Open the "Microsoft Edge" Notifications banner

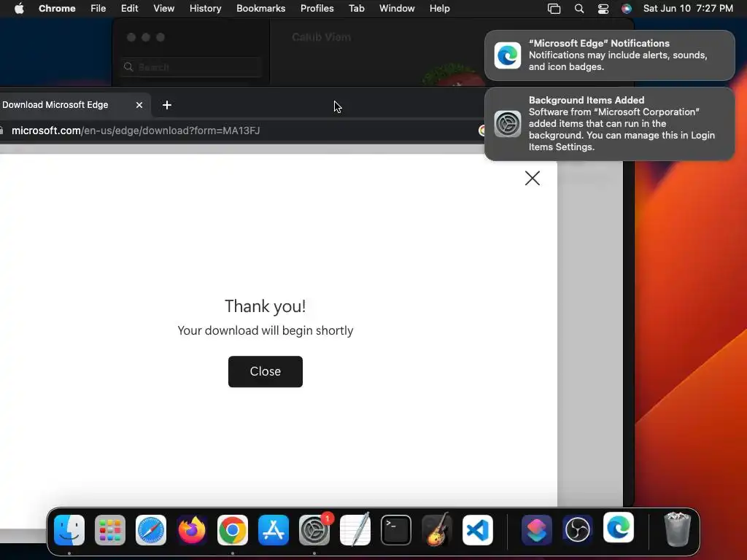pos(610,55)
